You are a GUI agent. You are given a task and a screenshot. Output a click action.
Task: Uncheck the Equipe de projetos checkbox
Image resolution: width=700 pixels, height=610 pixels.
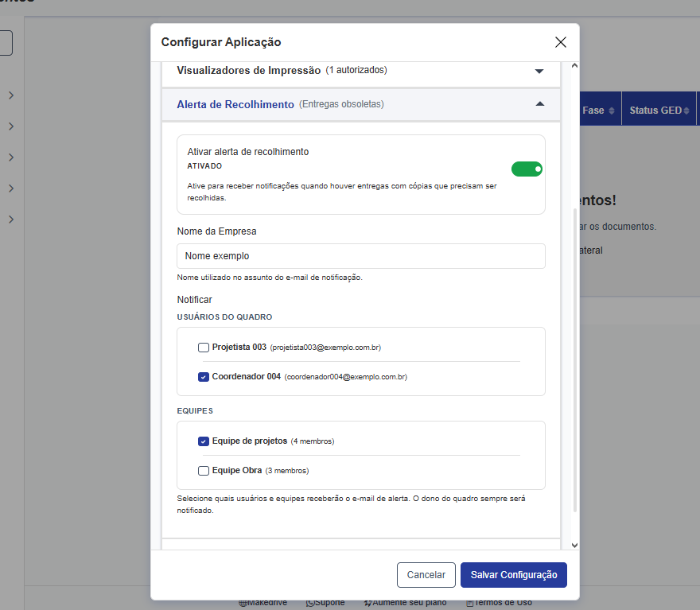click(204, 441)
